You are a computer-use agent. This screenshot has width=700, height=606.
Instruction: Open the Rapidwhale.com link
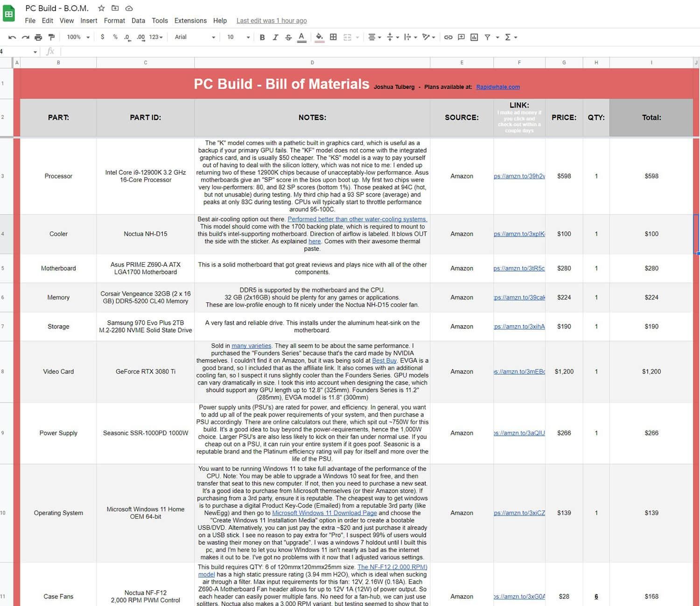point(498,87)
